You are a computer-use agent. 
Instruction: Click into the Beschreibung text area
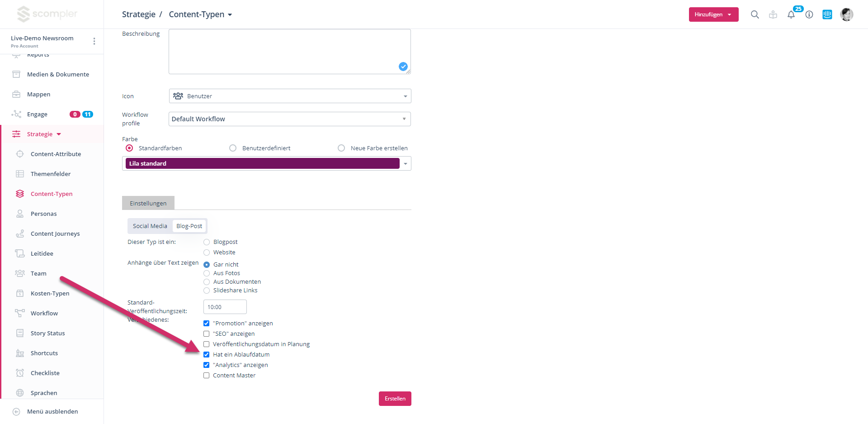(x=289, y=51)
